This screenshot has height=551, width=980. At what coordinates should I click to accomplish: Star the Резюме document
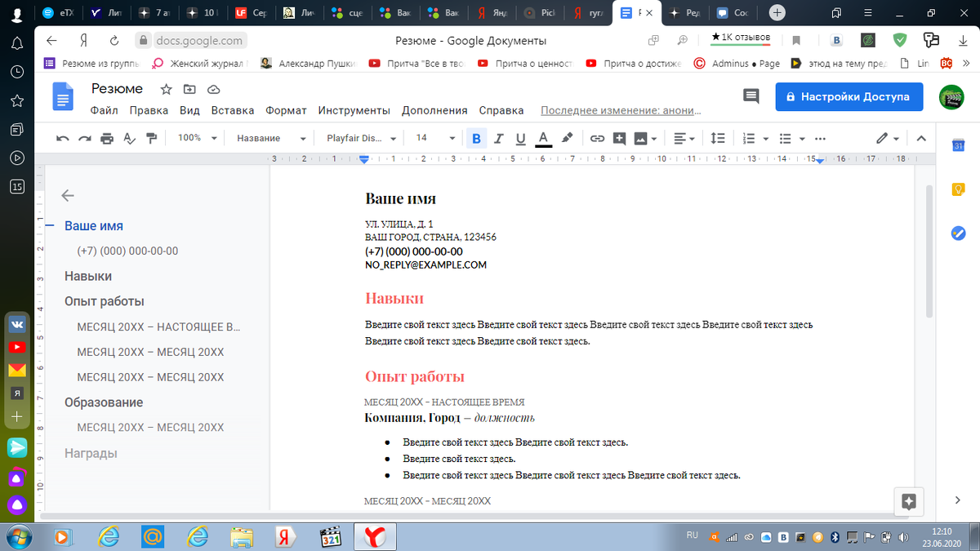166,89
